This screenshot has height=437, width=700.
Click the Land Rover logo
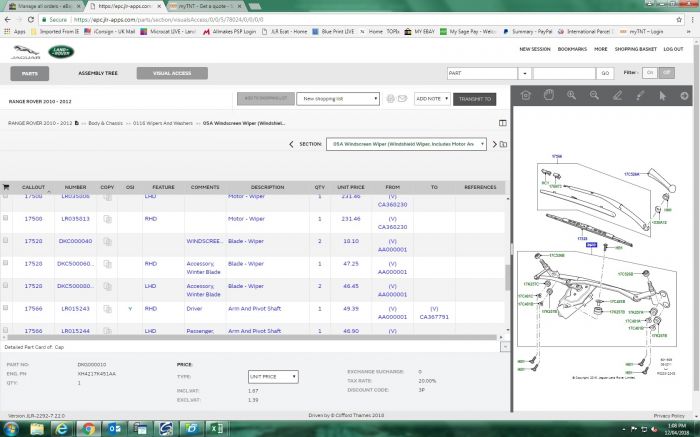pos(61,52)
